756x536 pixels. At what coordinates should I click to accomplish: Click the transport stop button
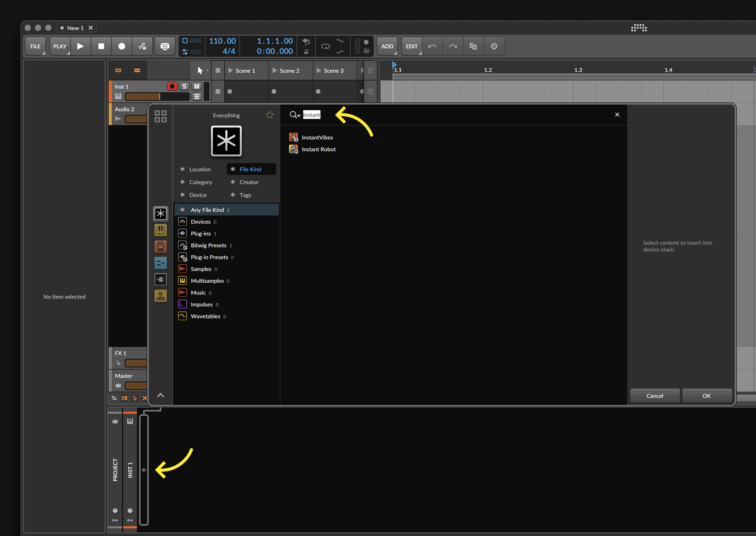pos(101,46)
